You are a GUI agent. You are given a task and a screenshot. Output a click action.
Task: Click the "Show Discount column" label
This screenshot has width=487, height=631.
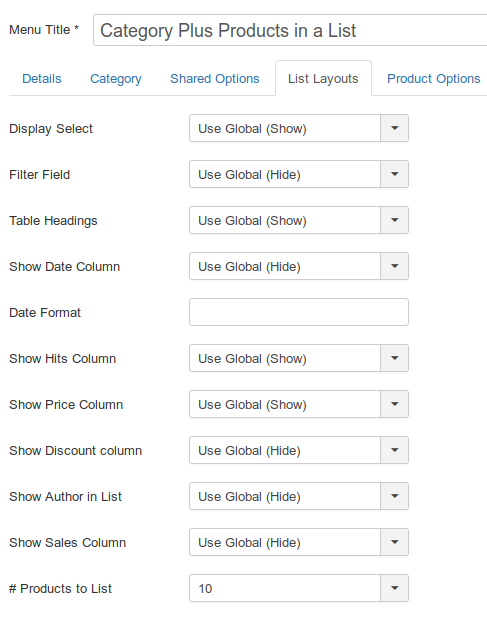click(76, 451)
